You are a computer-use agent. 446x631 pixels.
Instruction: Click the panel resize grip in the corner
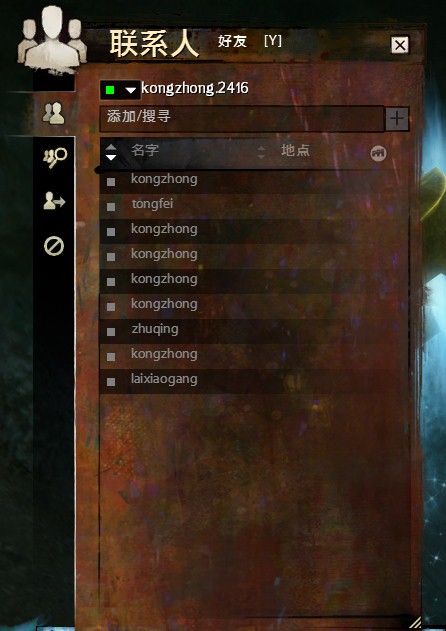coord(415,622)
